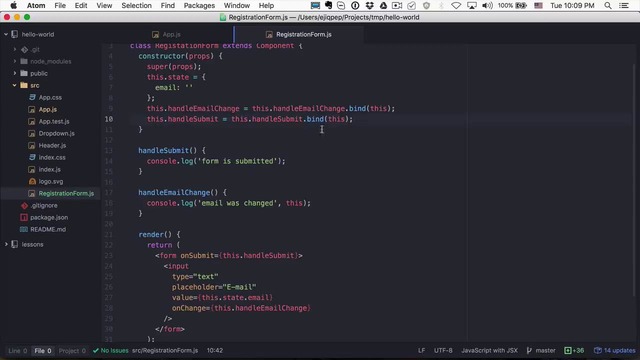Click the master git branch indicator
The width and height of the screenshot is (640, 360).
pyautogui.click(x=541, y=351)
